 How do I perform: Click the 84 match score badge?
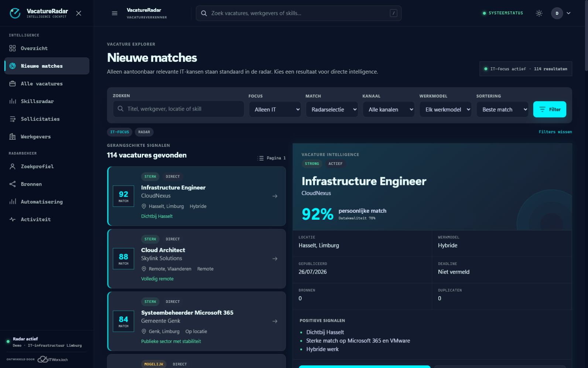coord(123,321)
